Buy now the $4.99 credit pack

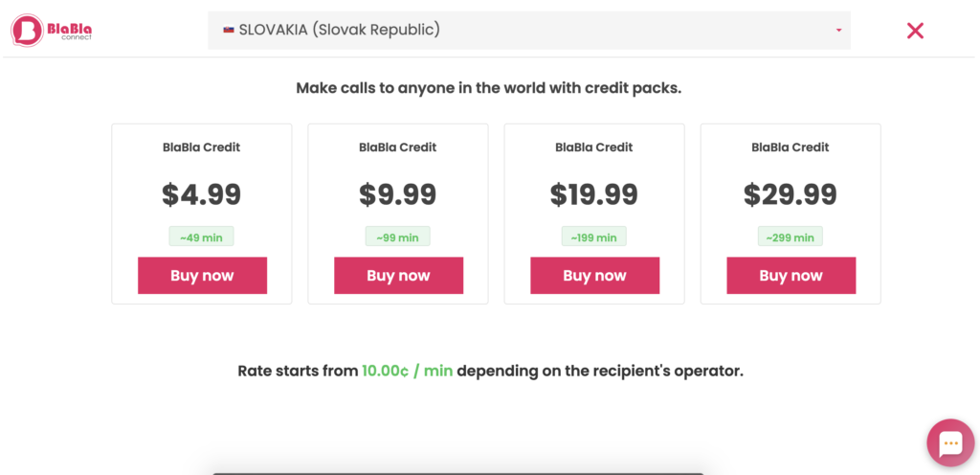(202, 276)
